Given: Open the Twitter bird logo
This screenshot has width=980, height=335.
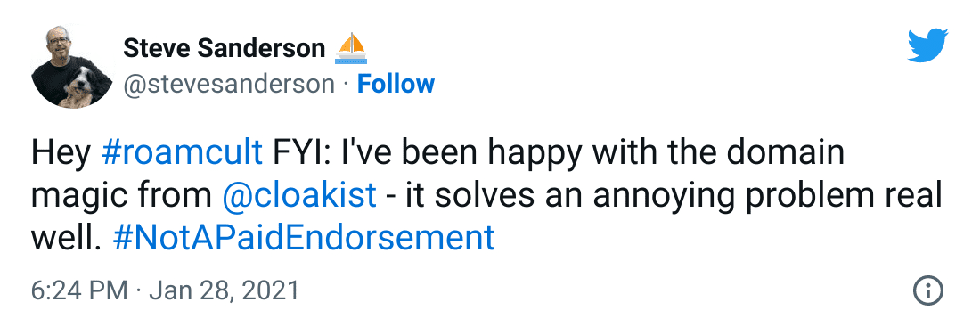Looking at the screenshot, I should pyautogui.click(x=927, y=45).
